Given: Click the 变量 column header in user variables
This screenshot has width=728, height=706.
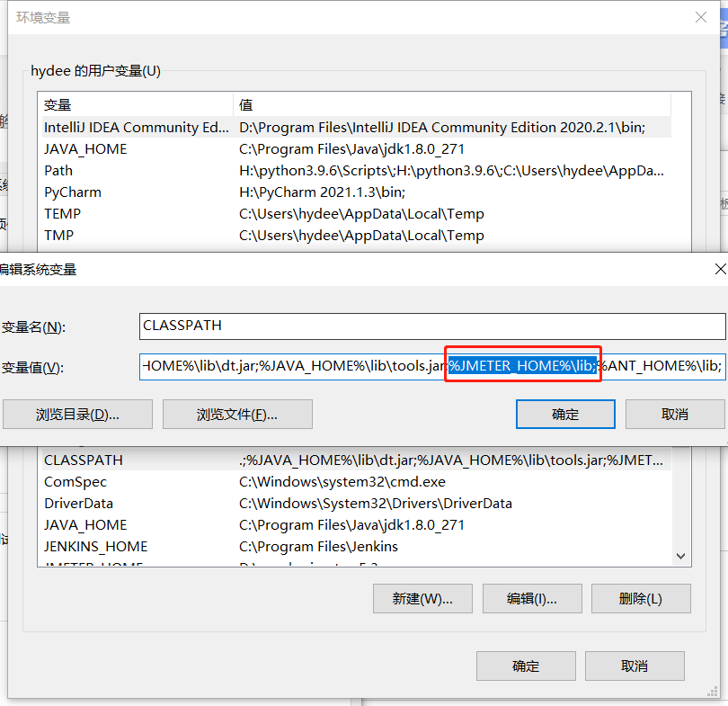Looking at the screenshot, I should click(137, 104).
